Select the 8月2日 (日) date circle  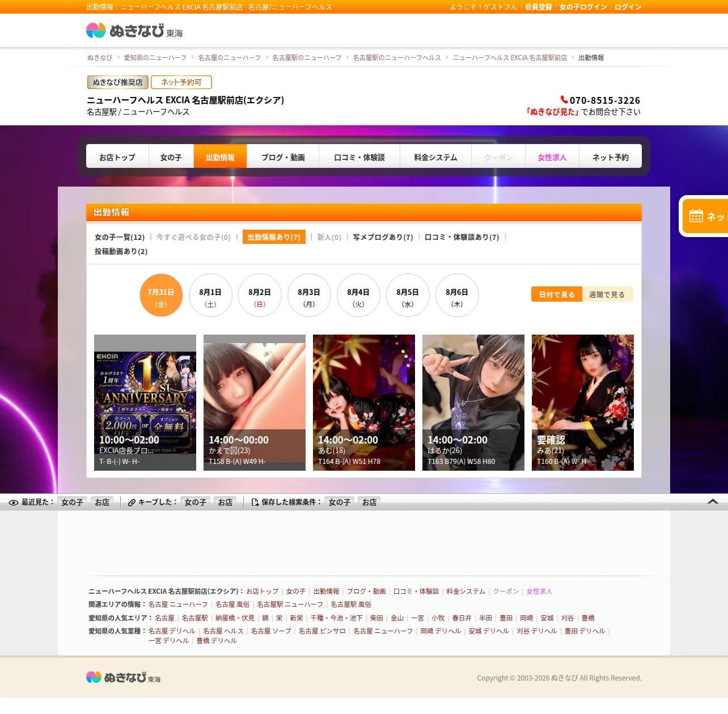(260, 295)
